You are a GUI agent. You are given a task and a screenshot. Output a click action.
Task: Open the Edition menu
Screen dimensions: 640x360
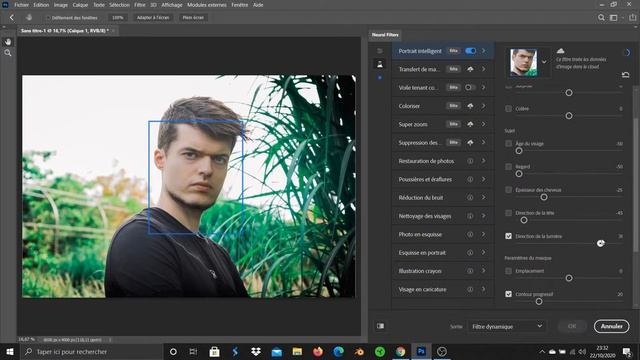point(41,5)
